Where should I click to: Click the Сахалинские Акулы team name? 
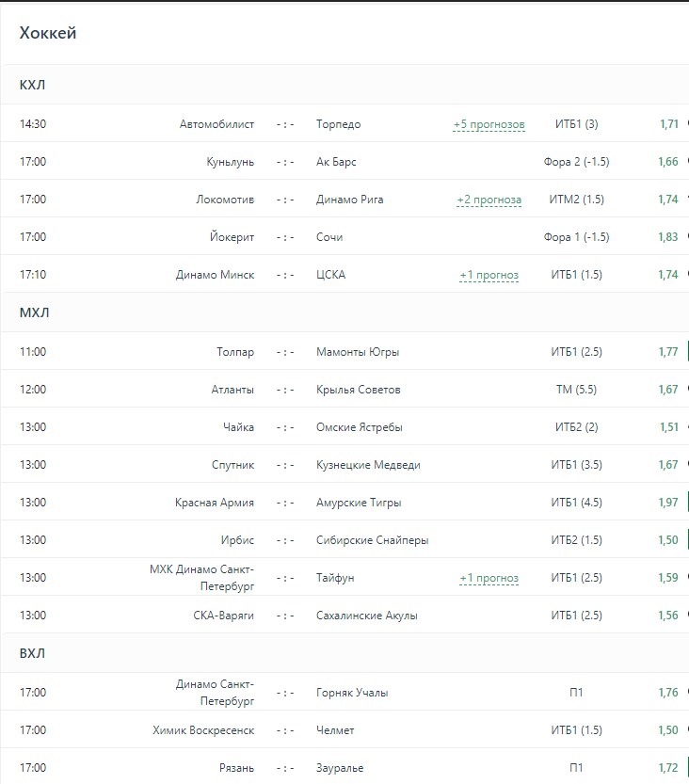point(367,616)
